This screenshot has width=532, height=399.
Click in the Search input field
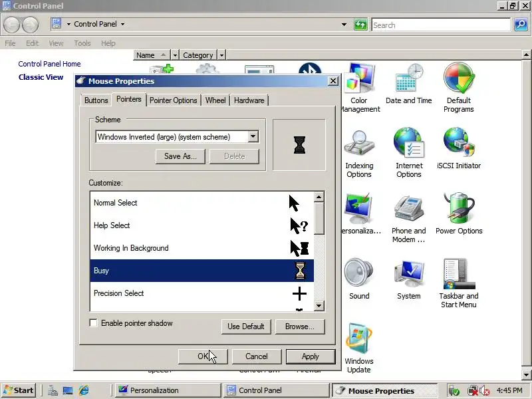(x=441, y=25)
